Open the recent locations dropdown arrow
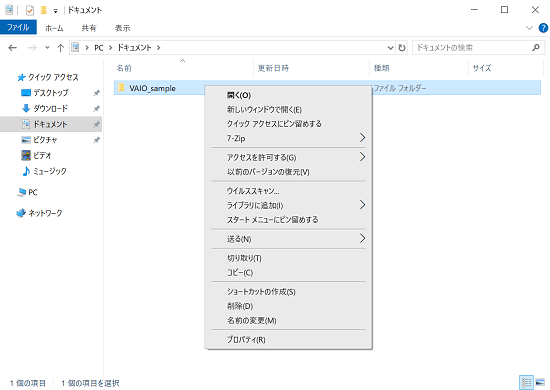Image resolution: width=550 pixels, height=390 pixels. [47, 48]
